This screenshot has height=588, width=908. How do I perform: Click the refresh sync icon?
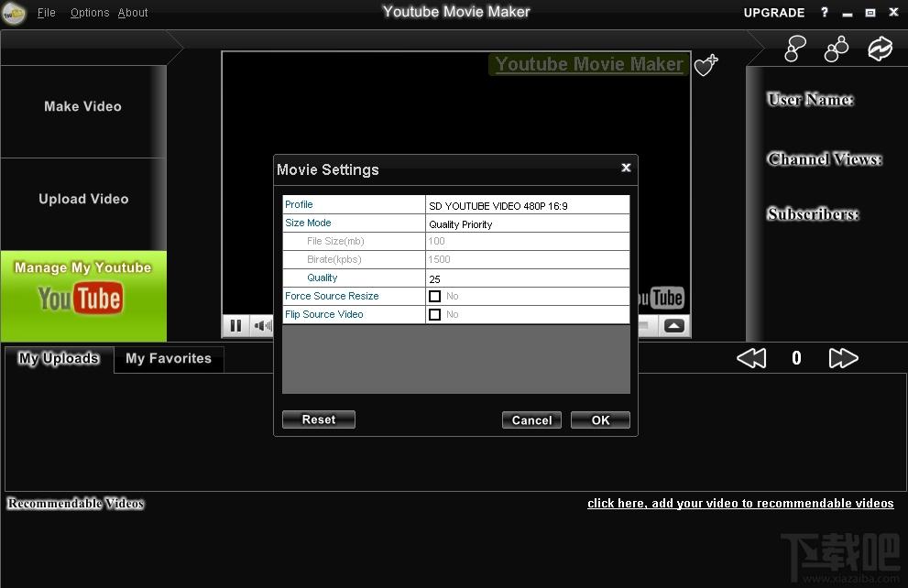click(x=880, y=49)
